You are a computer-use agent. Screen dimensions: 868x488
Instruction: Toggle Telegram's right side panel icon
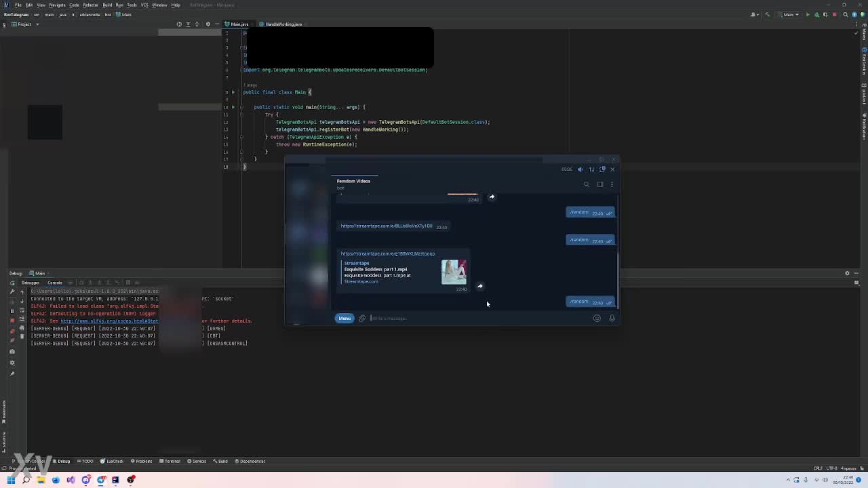point(600,184)
